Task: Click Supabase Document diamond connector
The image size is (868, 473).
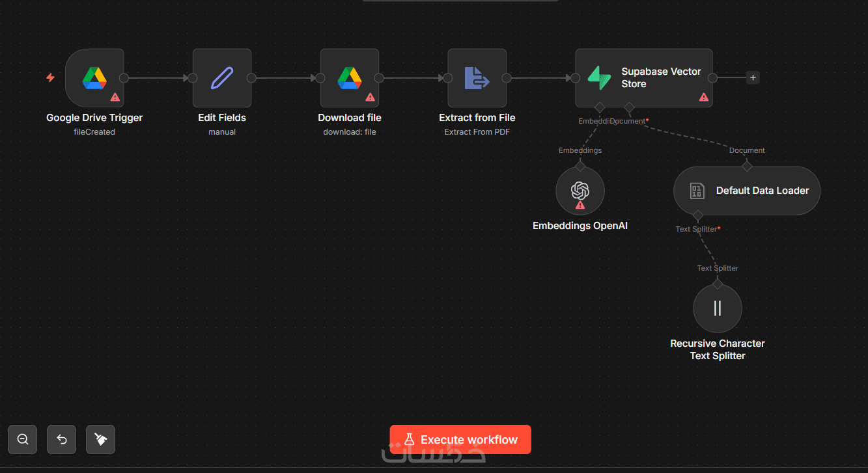Action: (x=628, y=107)
